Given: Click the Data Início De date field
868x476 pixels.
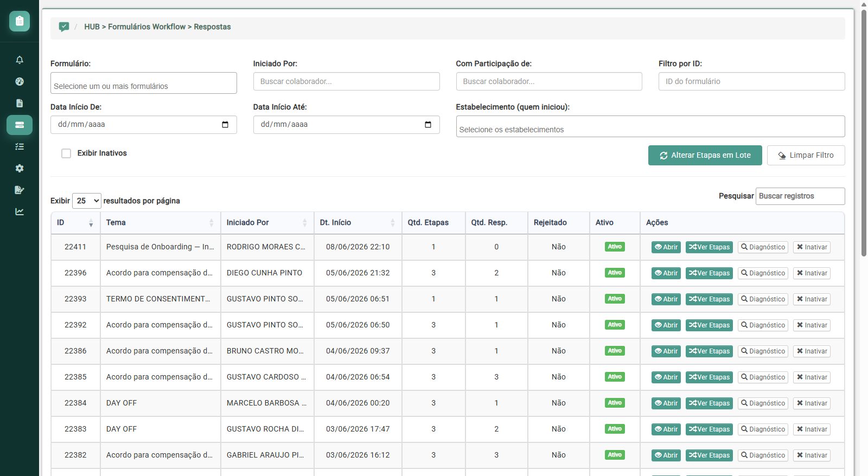Looking at the screenshot, I should tap(144, 125).
